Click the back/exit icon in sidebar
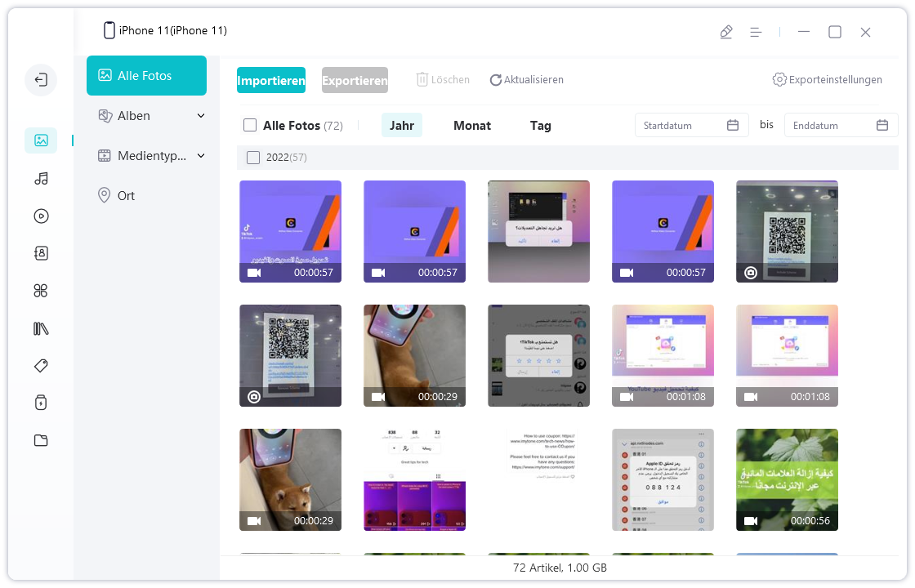915x588 pixels. tap(41, 80)
